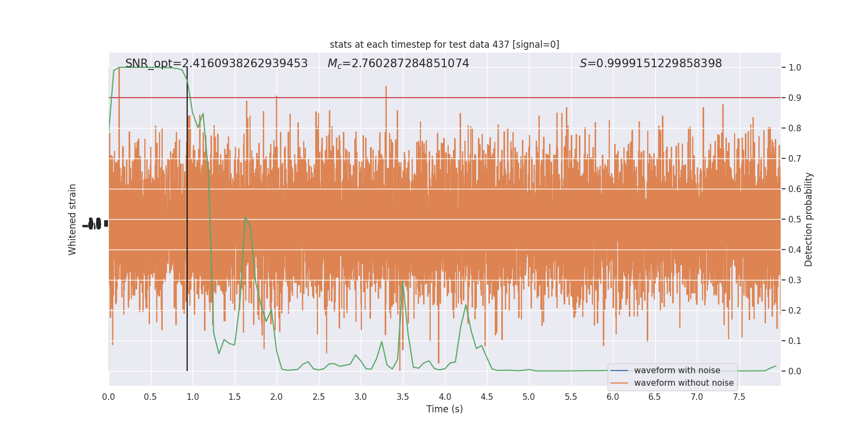Click the 'Whitened strain' y-axis label
The image size is (868, 434).
[73, 219]
